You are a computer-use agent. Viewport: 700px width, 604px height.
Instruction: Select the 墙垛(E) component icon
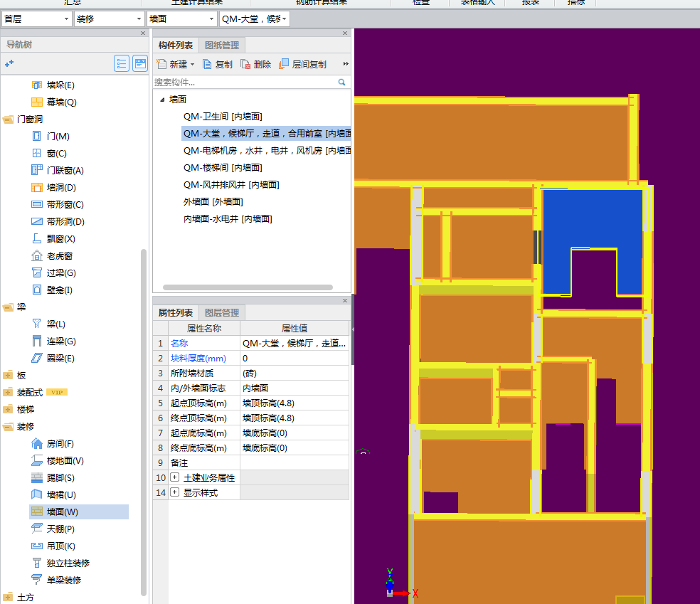click(x=36, y=85)
